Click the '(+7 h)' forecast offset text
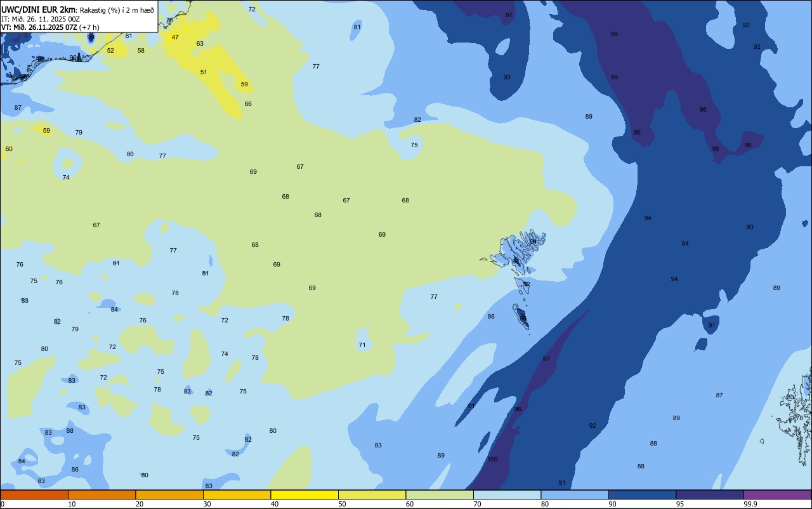This screenshot has height=509, width=812. (x=89, y=27)
